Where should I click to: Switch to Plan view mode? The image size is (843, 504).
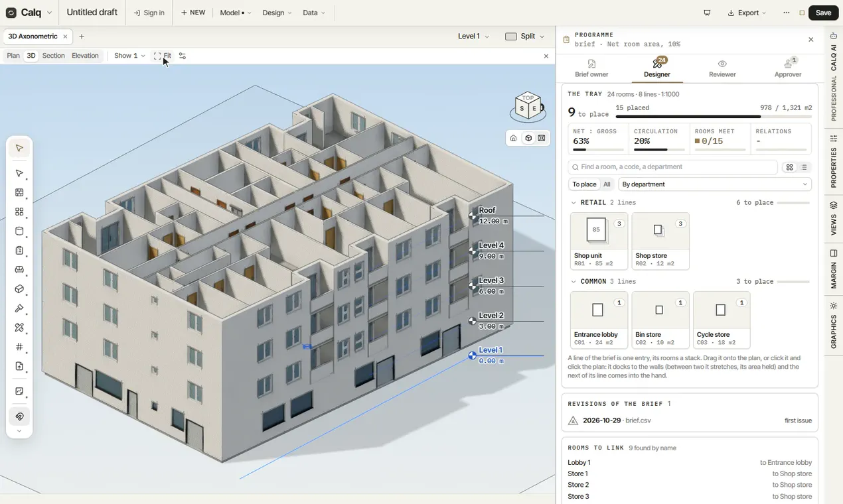[x=13, y=56]
